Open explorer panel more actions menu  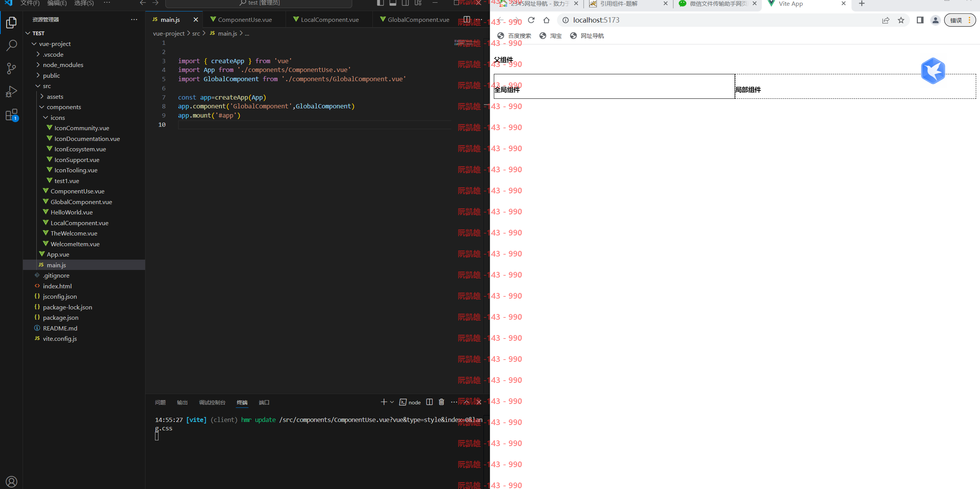[134, 20]
